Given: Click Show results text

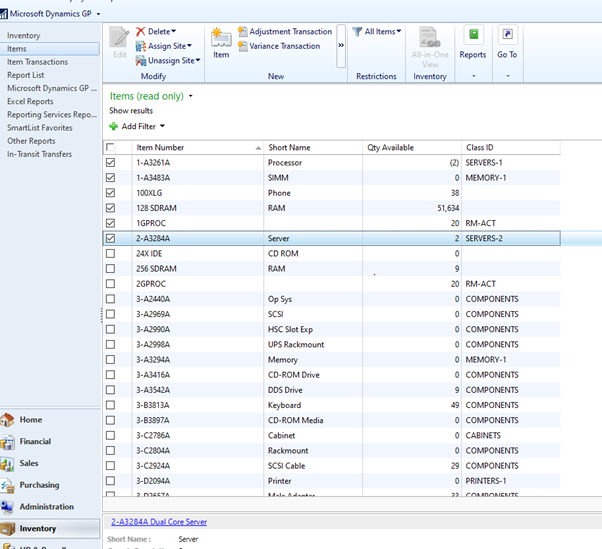Looking at the screenshot, I should click(x=131, y=111).
